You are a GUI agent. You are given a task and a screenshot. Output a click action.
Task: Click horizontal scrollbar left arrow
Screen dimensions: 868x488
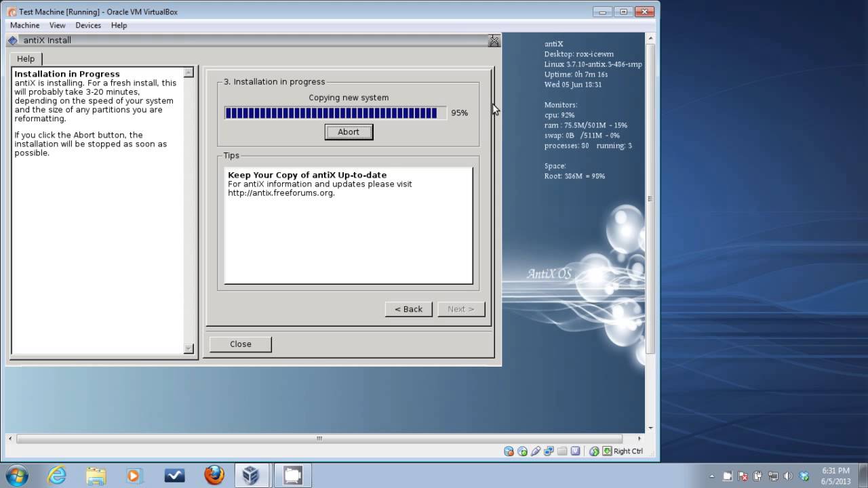click(x=11, y=439)
